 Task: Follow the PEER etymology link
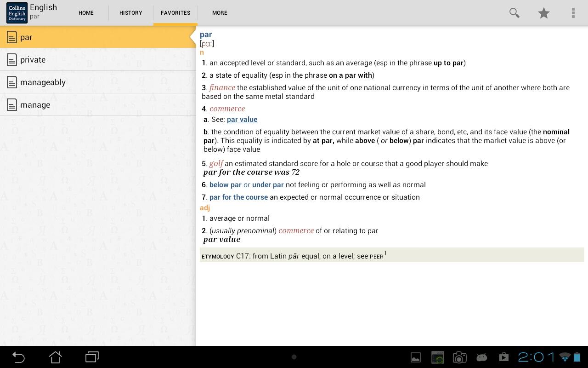click(376, 256)
